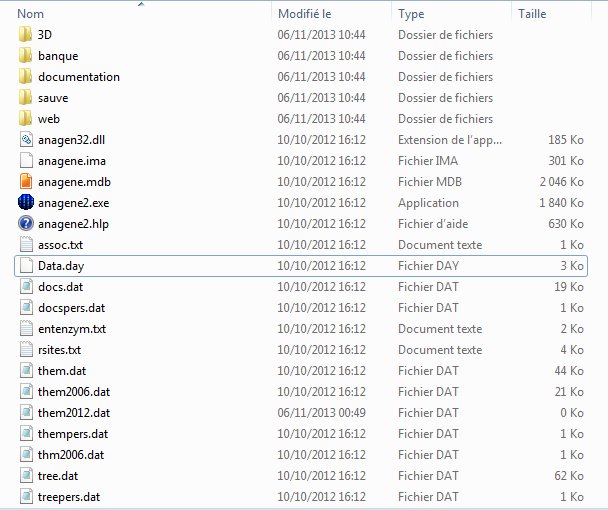Select the tree.dat file icon
The width and height of the screenshot is (608, 510).
click(26, 476)
